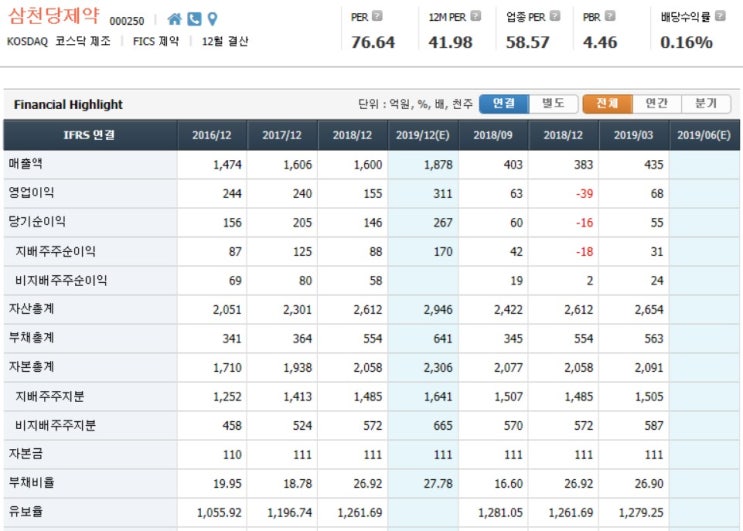Open the company homepage house icon
743x531 pixels.
174,19
